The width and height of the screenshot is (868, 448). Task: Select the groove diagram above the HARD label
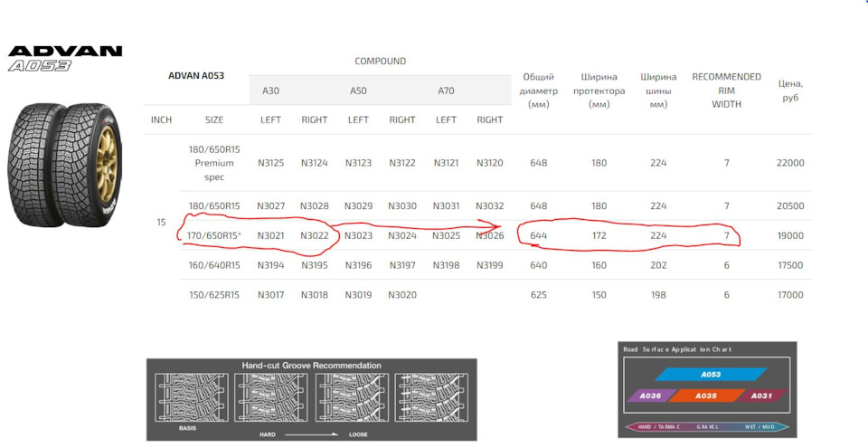270,397
